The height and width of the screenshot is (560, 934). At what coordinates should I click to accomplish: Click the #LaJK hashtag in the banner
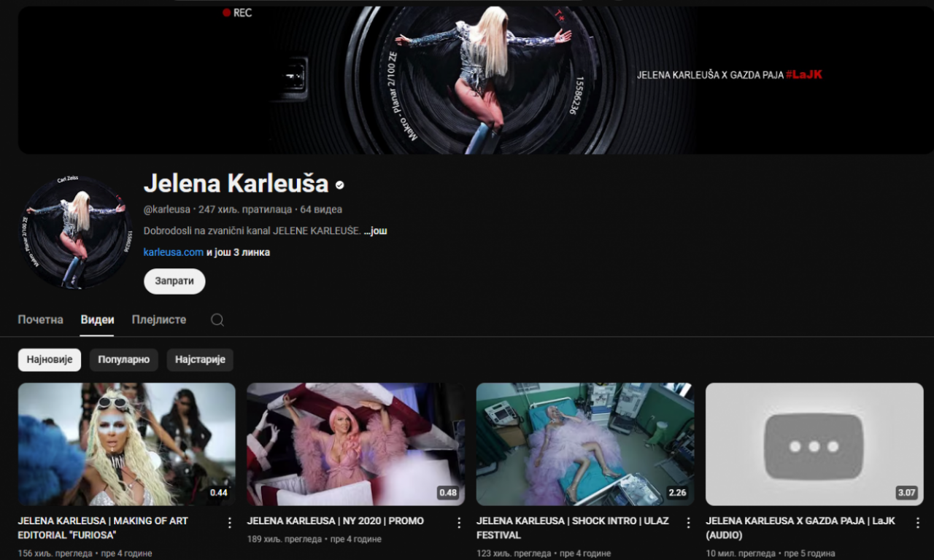click(804, 74)
